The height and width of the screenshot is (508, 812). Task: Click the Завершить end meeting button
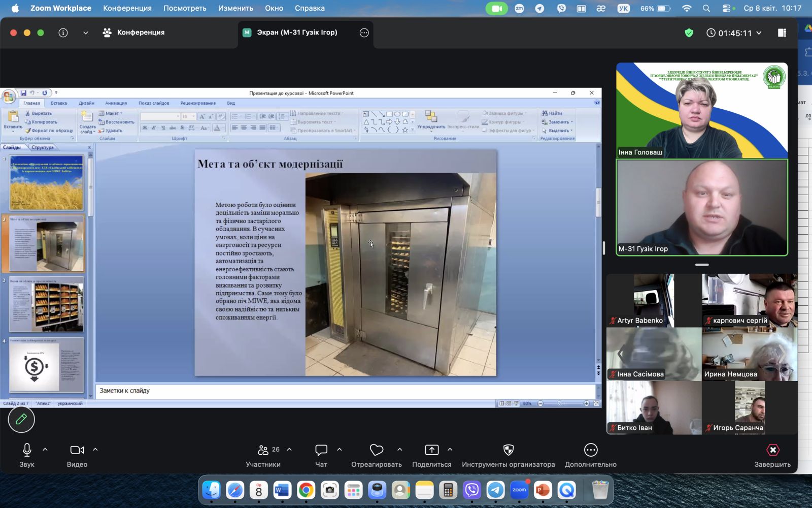pyautogui.click(x=772, y=450)
